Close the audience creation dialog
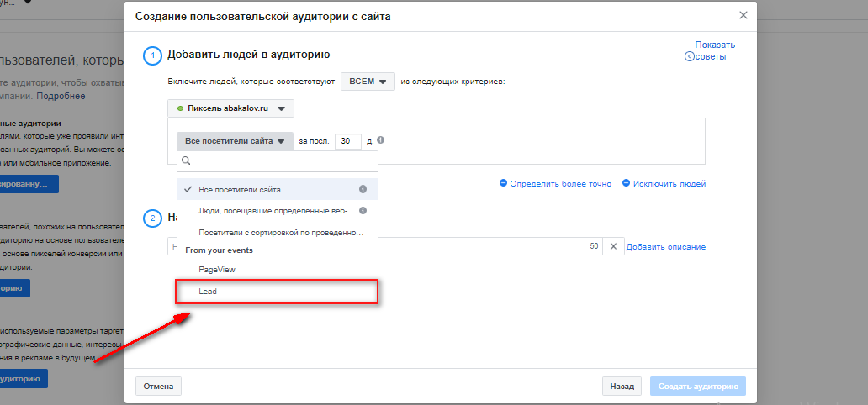Image resolution: width=868 pixels, height=405 pixels. point(744,15)
